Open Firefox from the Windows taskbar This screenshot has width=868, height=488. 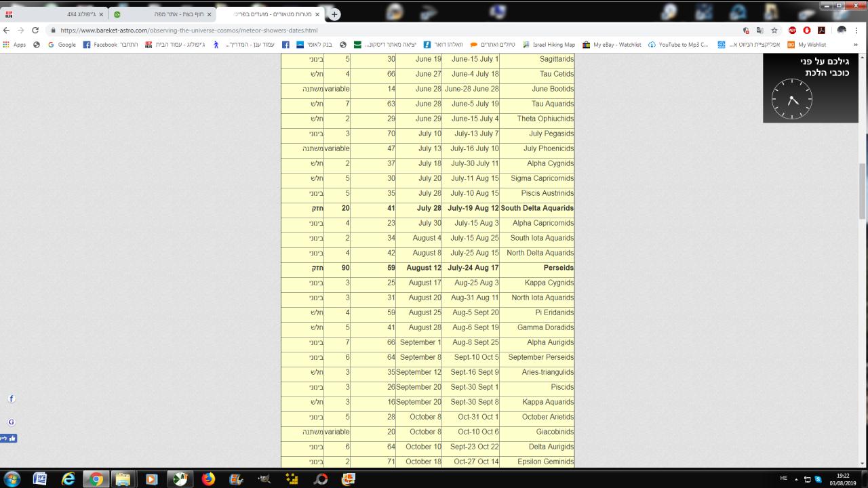pos(208,479)
